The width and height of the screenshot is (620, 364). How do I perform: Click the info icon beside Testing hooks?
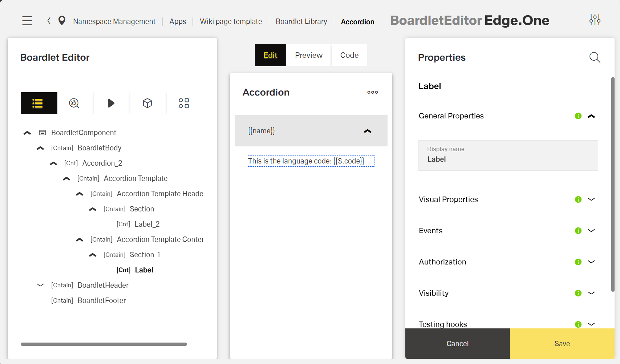coord(578,324)
